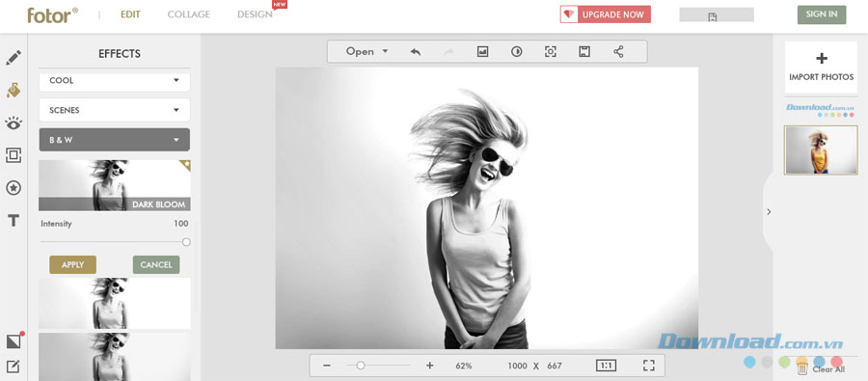This screenshot has width=868, height=381.
Task: Apply the Dark Bloom effect
Action: pyautogui.click(x=72, y=264)
